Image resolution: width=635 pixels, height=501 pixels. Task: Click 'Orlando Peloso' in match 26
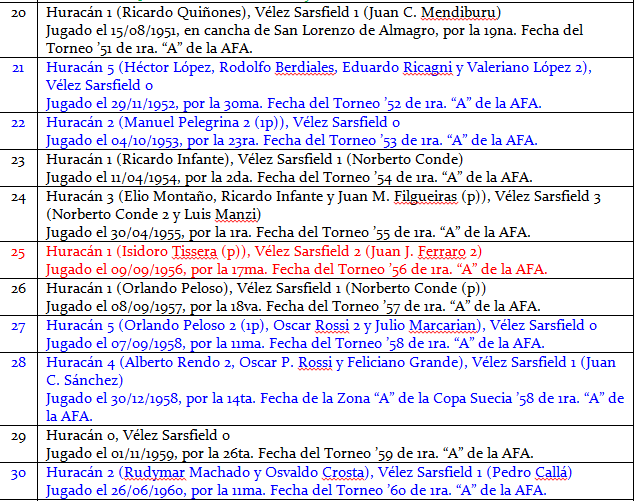(x=173, y=288)
